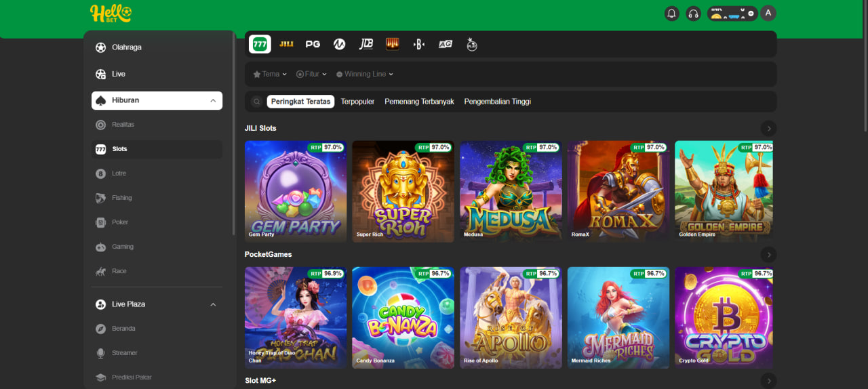Open Lotre in the sidebar
868x389 pixels.
tap(157, 173)
